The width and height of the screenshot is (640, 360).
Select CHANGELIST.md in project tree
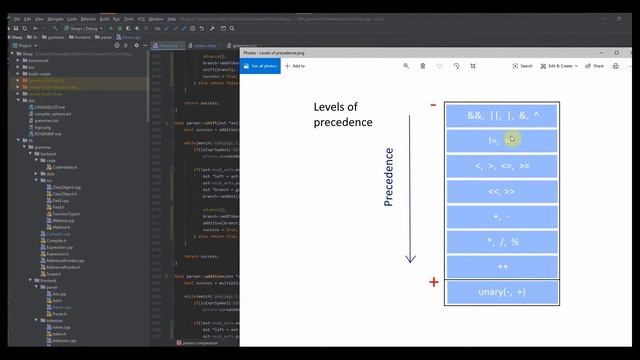pos(47,107)
